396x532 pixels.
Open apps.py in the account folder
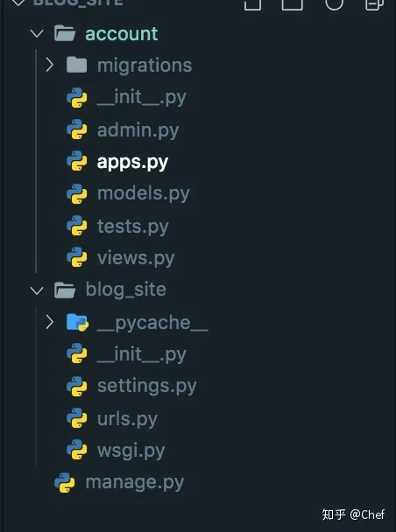coord(132,162)
